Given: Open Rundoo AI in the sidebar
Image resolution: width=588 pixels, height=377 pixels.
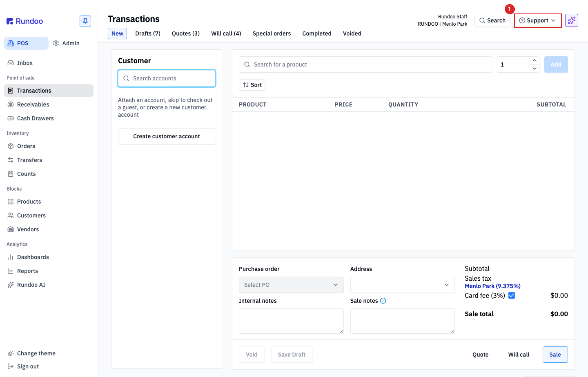Looking at the screenshot, I should pyautogui.click(x=49, y=285).
